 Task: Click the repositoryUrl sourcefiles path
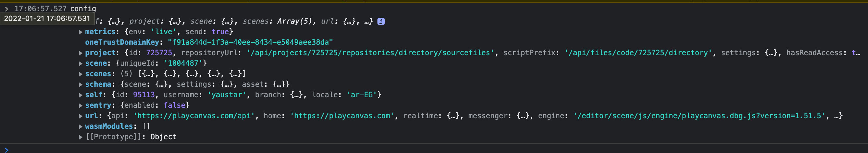point(370,53)
